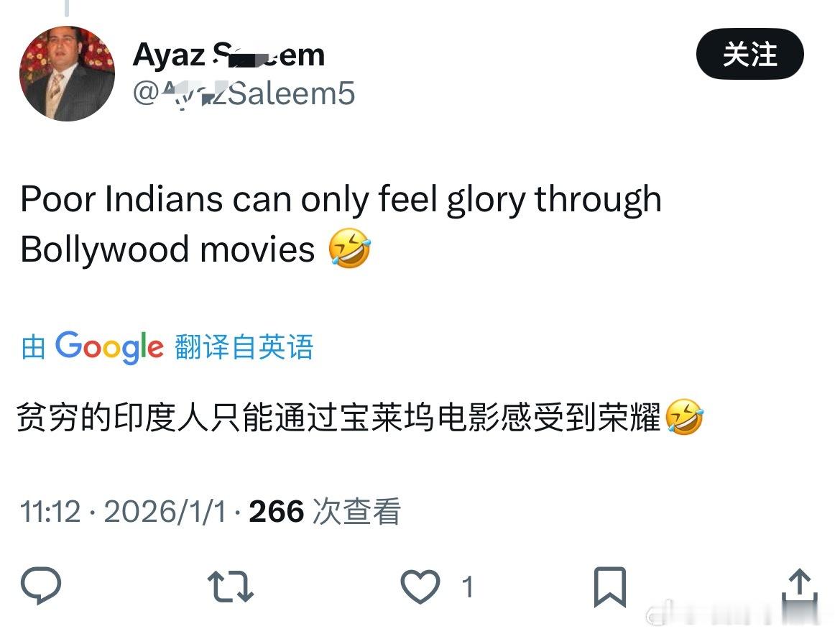This screenshot has width=840, height=634.
Task: Open the reply speech bubble icon
Action: point(41,586)
